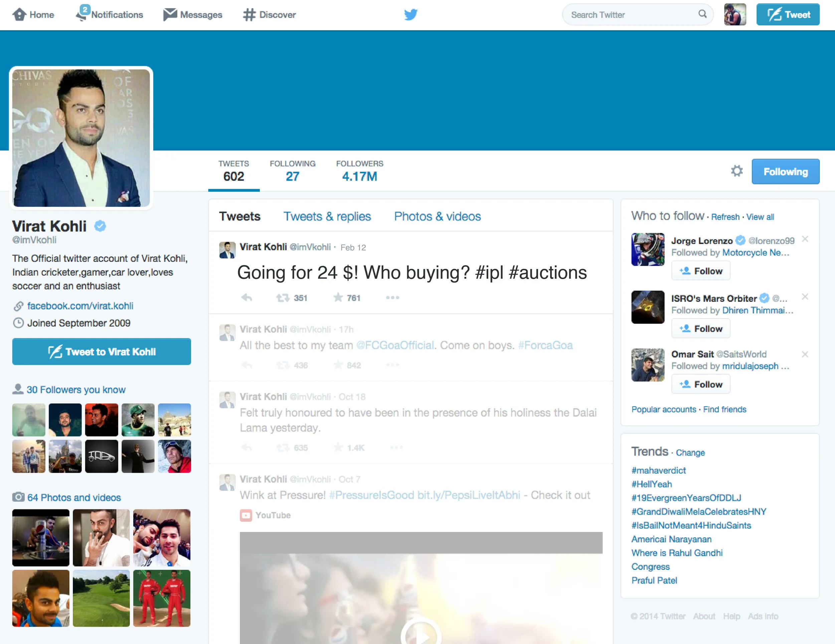Screen dimensions: 835x644
Task: Open the gear user actions dropdown
Action: 736,171
